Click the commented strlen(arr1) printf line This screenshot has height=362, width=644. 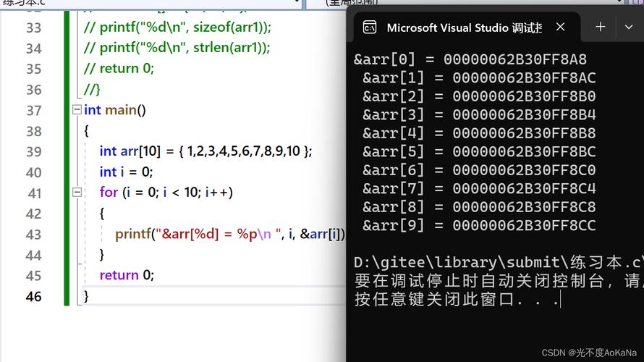coord(177,48)
